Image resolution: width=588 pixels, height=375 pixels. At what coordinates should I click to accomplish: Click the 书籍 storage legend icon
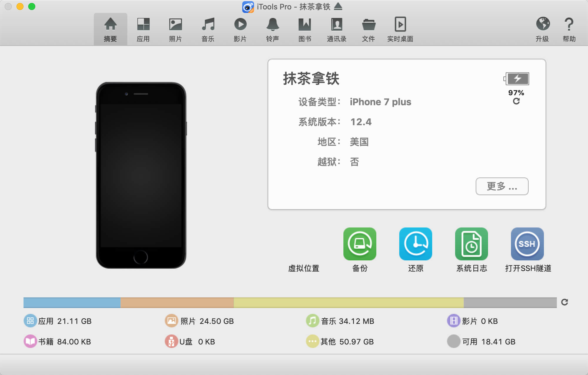point(30,341)
